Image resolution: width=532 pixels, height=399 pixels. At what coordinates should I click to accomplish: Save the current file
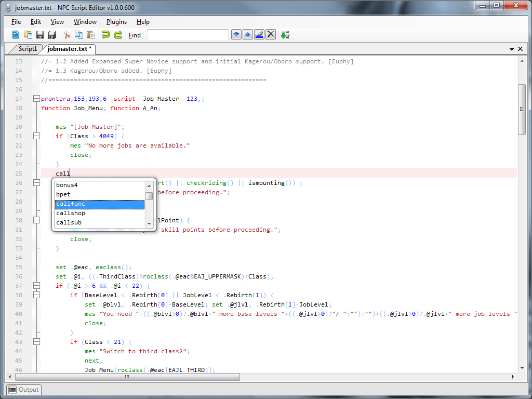(x=40, y=35)
